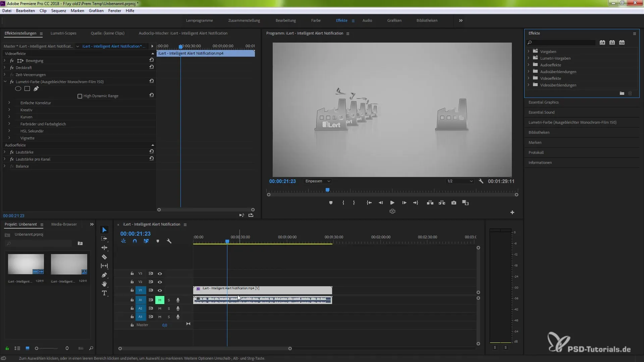644x362 pixels.
Task: Switch to Lumetri-Scopes tab
Action: click(x=63, y=33)
